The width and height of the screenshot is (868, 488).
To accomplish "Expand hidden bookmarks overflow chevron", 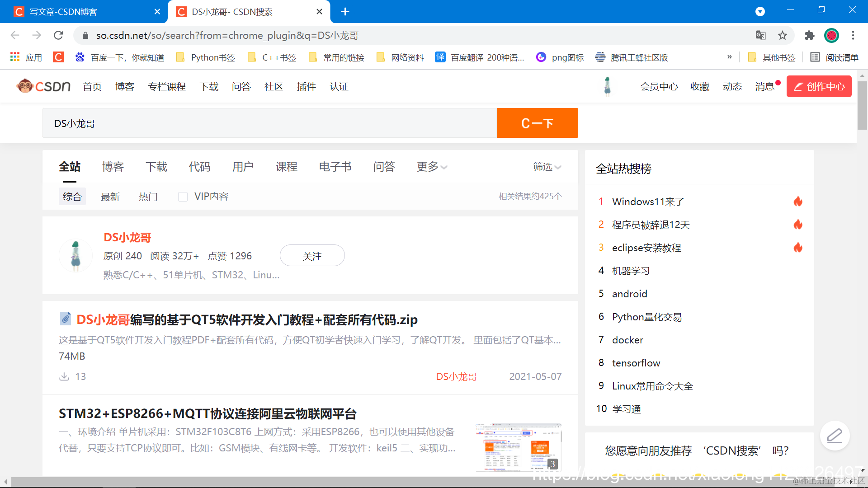I will pos(729,57).
